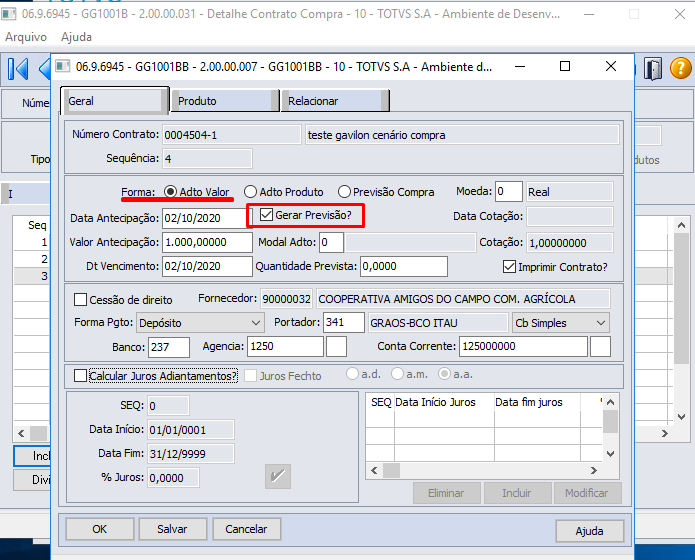Click the background list scroll left arrow
The width and height of the screenshot is (695, 560).
coord(21,433)
